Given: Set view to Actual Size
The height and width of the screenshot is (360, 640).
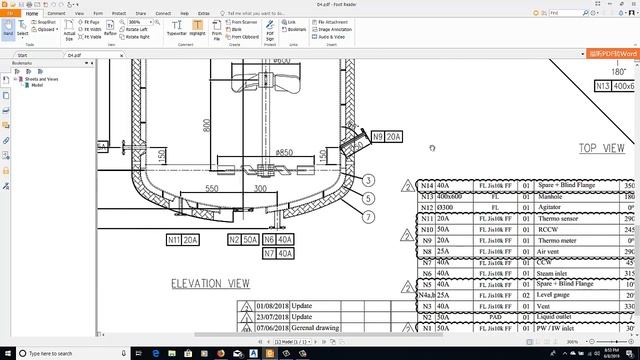Looking at the screenshot, I should (x=69, y=30).
